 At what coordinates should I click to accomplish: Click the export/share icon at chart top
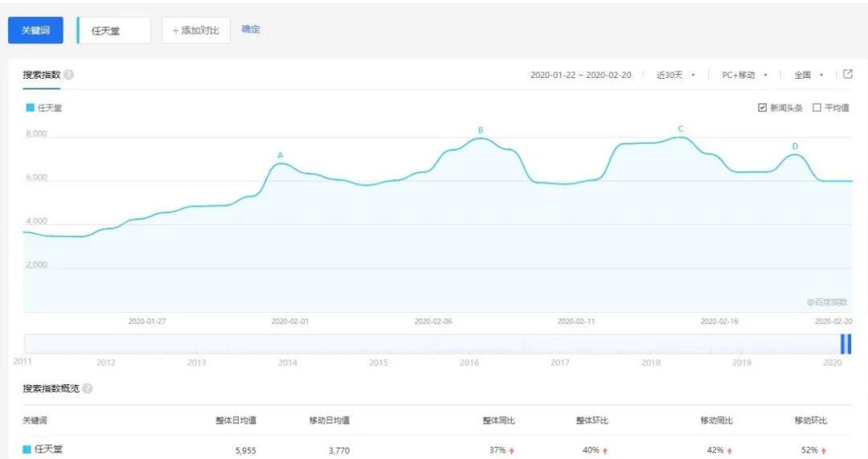pos(848,74)
